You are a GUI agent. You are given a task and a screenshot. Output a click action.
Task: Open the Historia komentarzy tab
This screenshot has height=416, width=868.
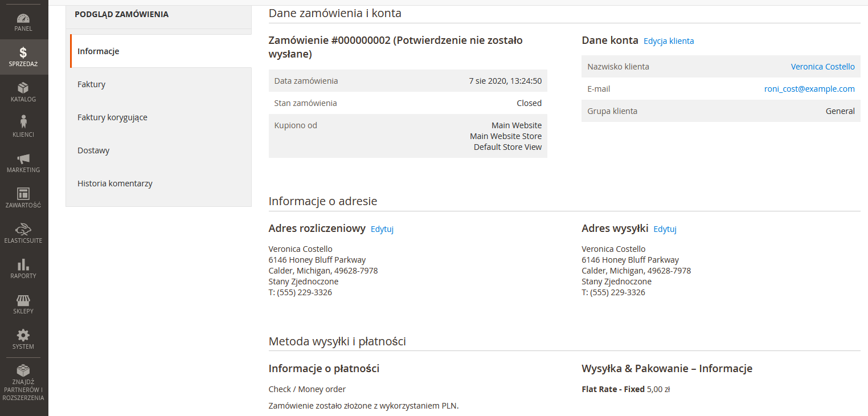tap(115, 183)
